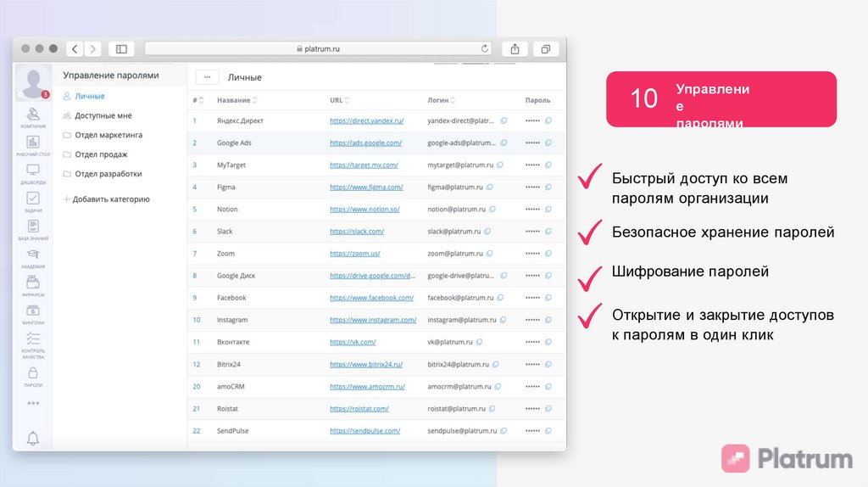Copy the Google Ads password
Viewport: 868px width, 487px height.
pos(548,143)
